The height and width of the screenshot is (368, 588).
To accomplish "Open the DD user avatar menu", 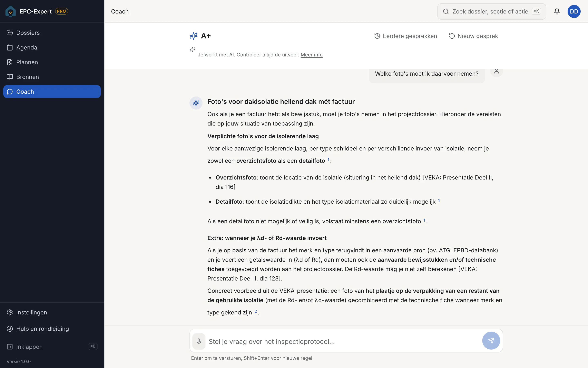I will (x=574, y=11).
